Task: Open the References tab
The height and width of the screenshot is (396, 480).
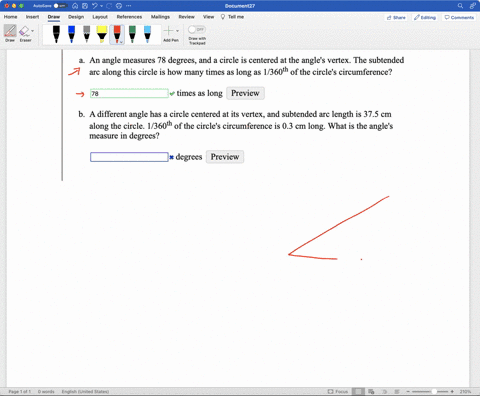Action: [x=129, y=17]
